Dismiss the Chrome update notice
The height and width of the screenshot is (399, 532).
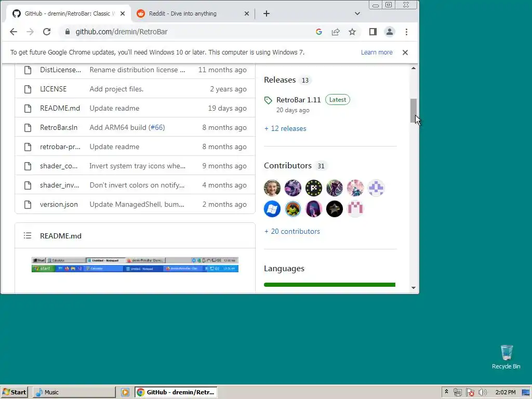coord(405,52)
